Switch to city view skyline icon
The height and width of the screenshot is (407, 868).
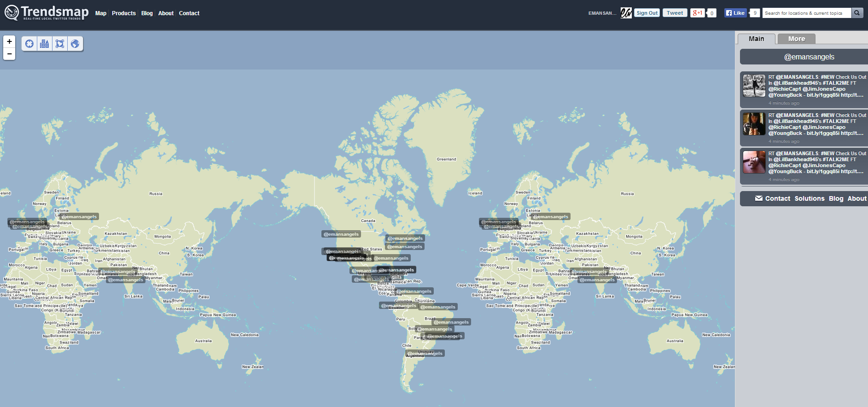[45, 44]
